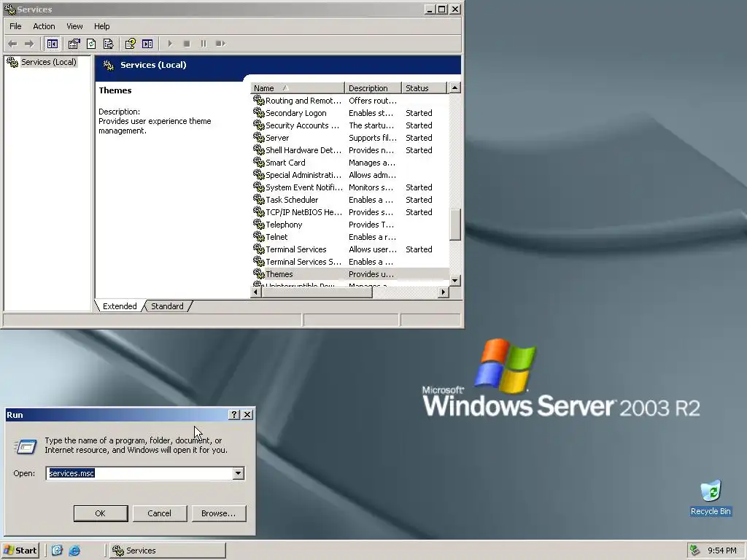This screenshot has height=560, width=747.
Task: Open the Action menu
Action: (x=44, y=26)
